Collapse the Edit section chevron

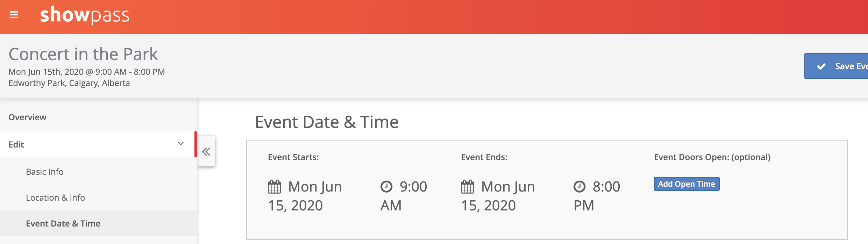(181, 144)
